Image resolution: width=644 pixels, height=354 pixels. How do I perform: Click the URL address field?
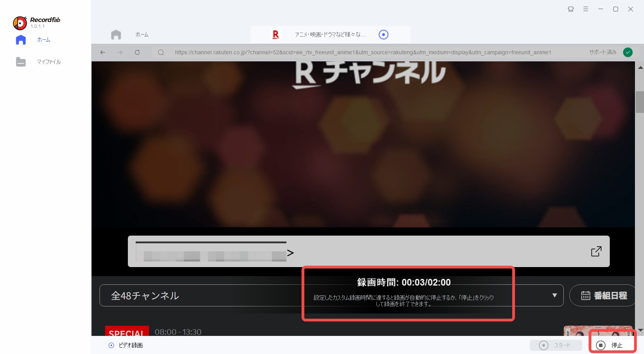363,52
